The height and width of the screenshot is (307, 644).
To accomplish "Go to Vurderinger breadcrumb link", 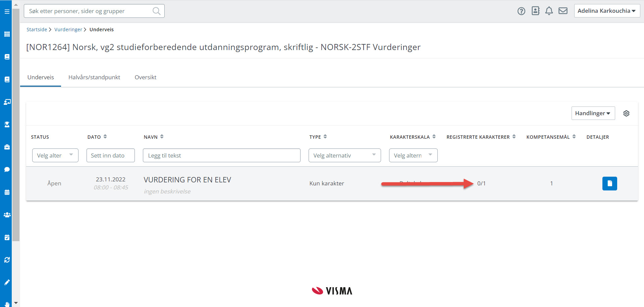I will [x=68, y=30].
